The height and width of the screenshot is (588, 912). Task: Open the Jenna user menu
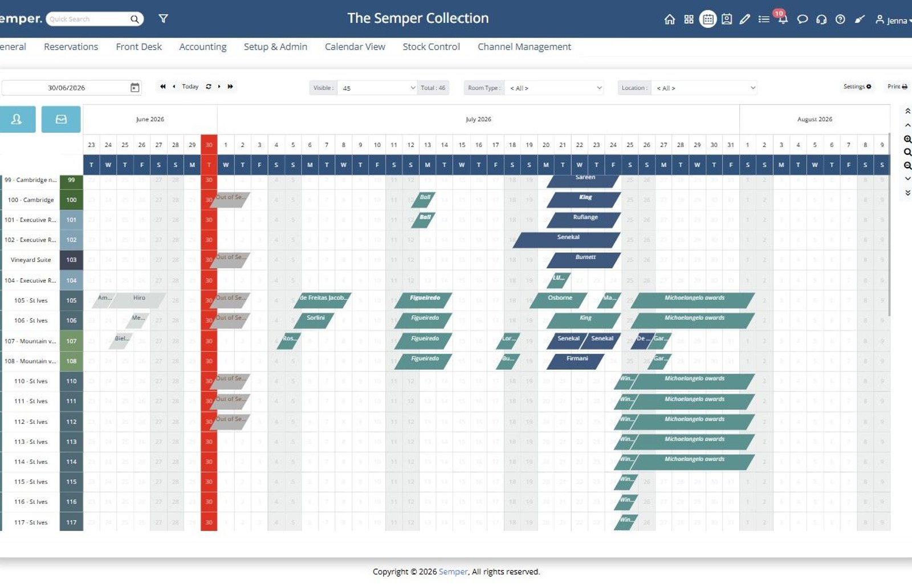894,20
